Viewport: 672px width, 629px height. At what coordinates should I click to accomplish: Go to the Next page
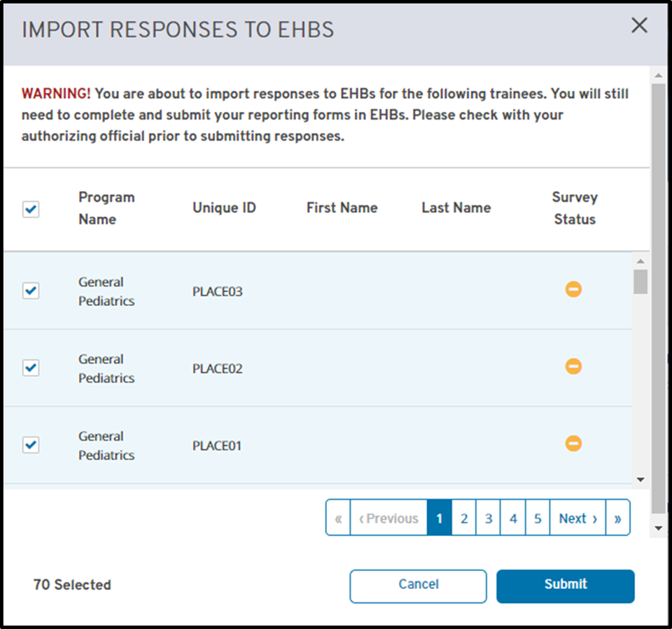[577, 518]
